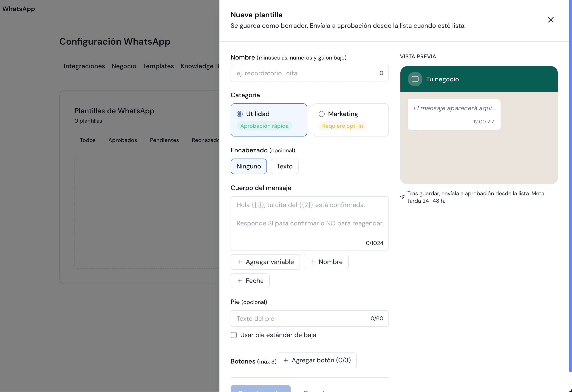The width and height of the screenshot is (572, 392).
Task: Choose Texto for the header
Action: (x=285, y=166)
